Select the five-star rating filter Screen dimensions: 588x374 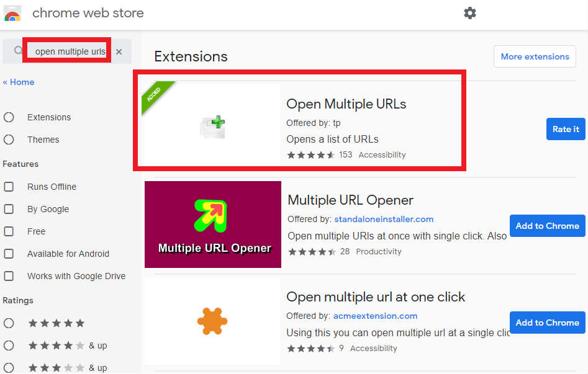click(9, 323)
